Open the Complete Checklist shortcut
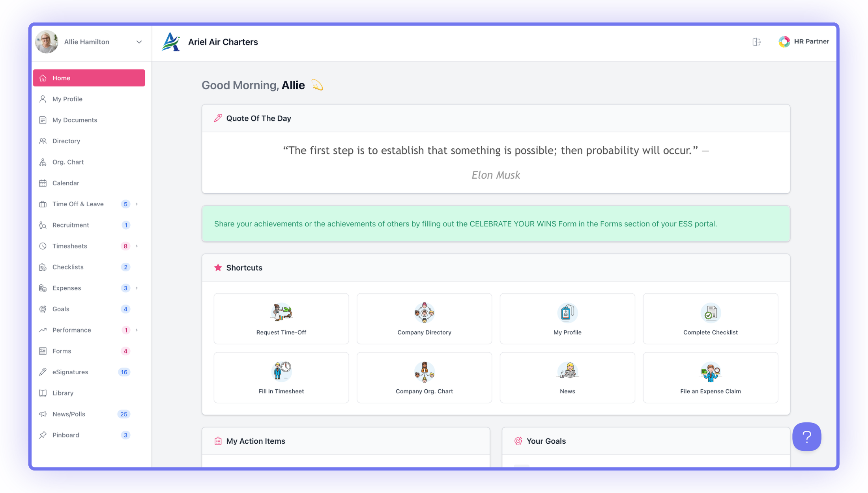868x493 pixels. pyautogui.click(x=711, y=319)
